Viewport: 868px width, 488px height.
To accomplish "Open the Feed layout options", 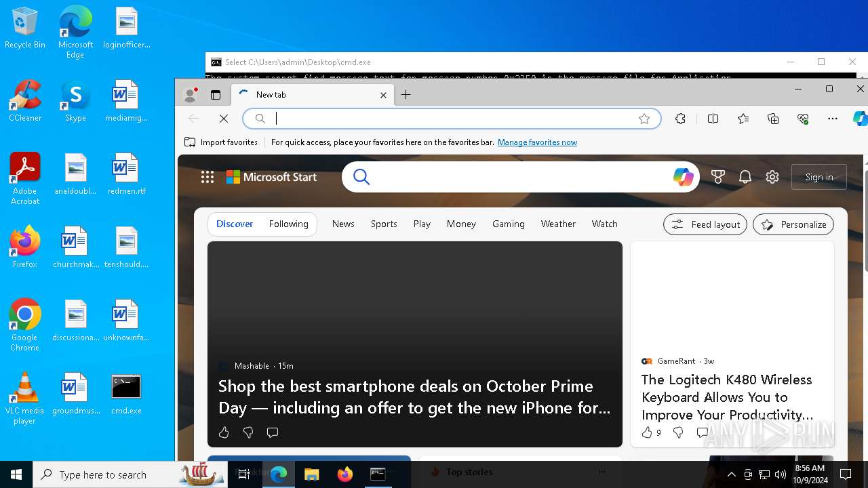I will (705, 224).
